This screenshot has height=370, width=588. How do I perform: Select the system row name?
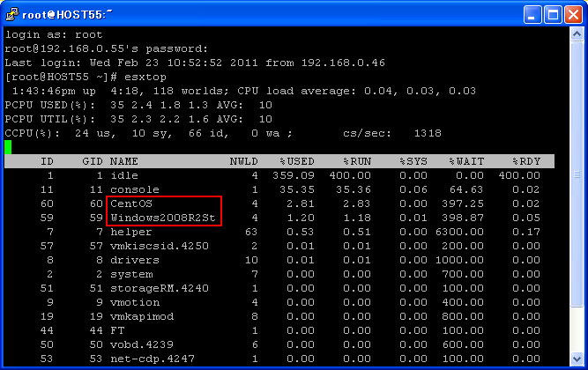(x=131, y=274)
